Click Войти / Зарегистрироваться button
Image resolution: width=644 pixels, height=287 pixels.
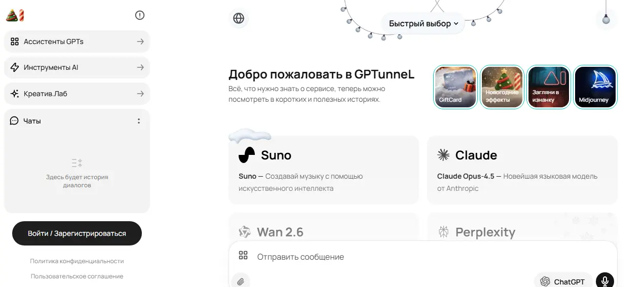tap(77, 233)
